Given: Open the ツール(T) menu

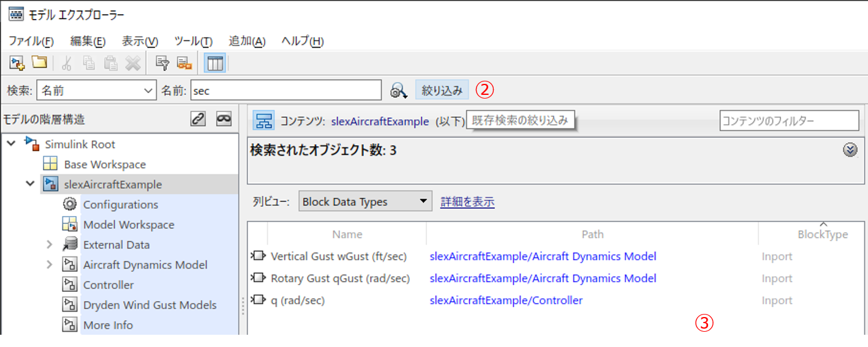Looking at the screenshot, I should (x=193, y=41).
